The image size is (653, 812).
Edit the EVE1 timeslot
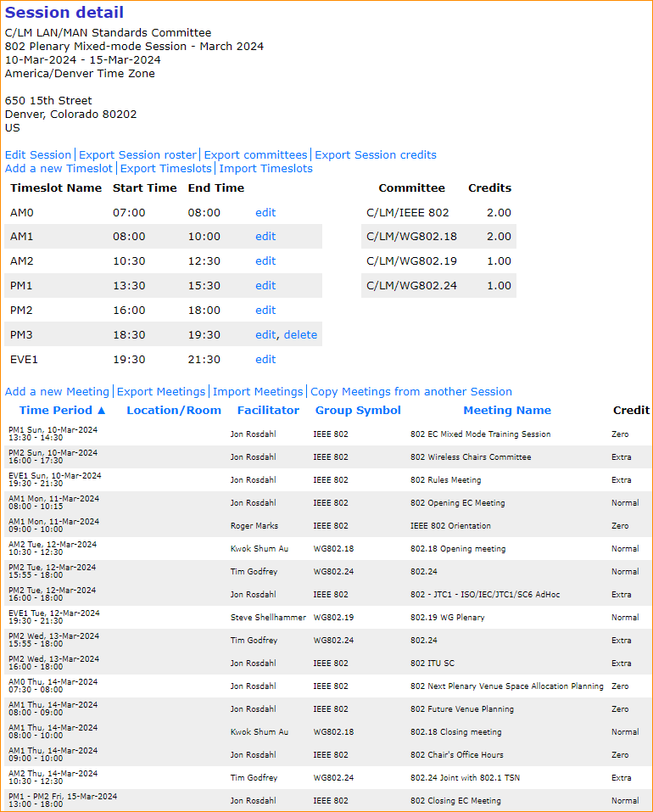(x=265, y=359)
